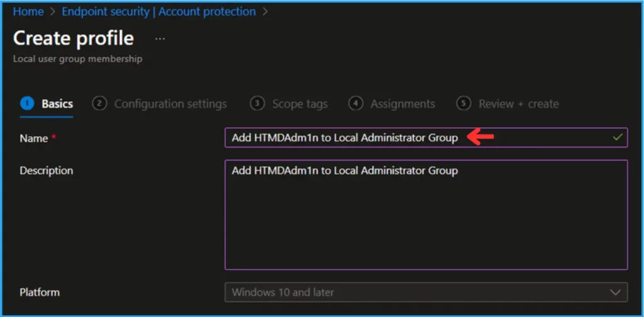Click the Description field label
The image size is (644, 317).
pyautogui.click(x=47, y=170)
